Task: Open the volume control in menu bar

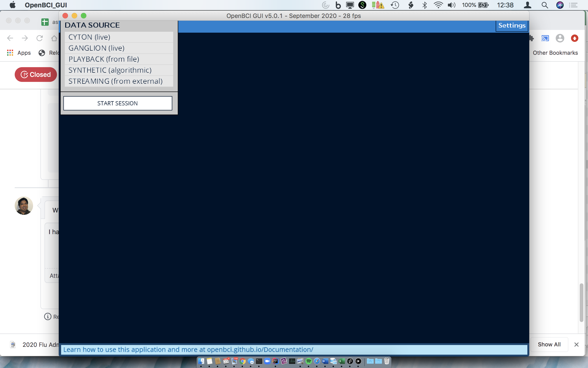Action: tap(451, 5)
